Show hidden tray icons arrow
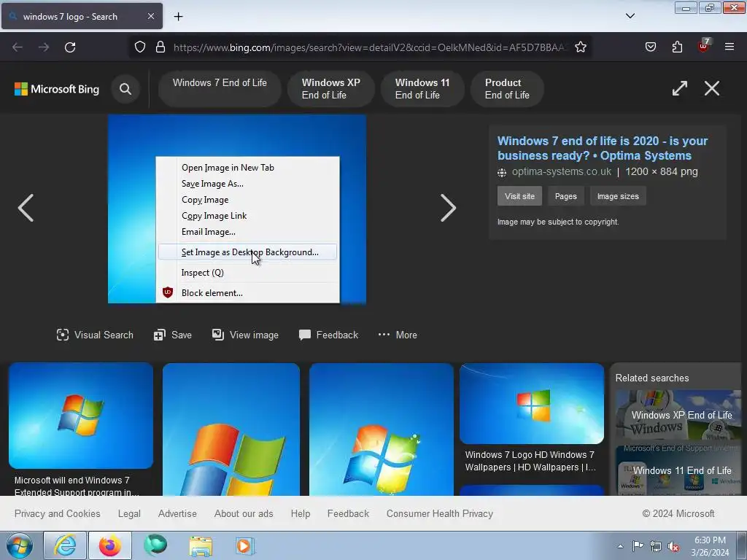Image resolution: width=747 pixels, height=560 pixels. 620,547
